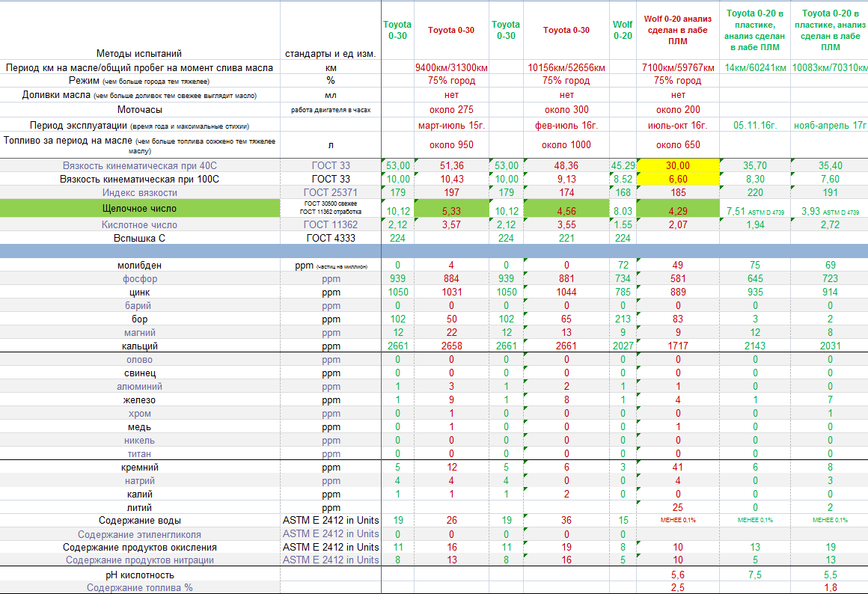Select the 'Содержание воды' row label

click(139, 521)
